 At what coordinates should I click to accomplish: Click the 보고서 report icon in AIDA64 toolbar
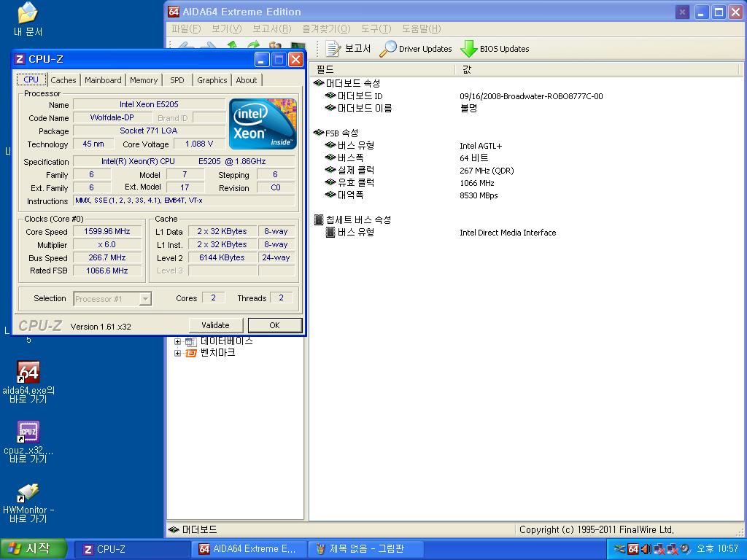click(x=333, y=49)
